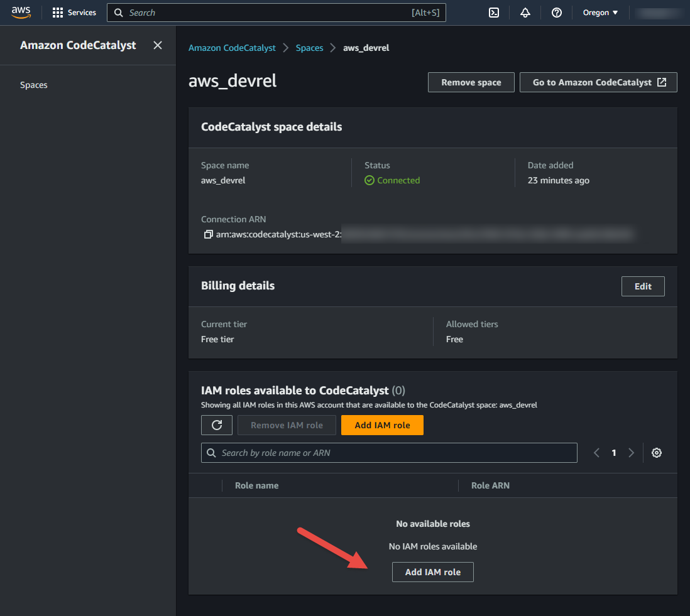Viewport: 690px width, 616px height.
Task: Edit the Billing details
Action: click(x=642, y=286)
